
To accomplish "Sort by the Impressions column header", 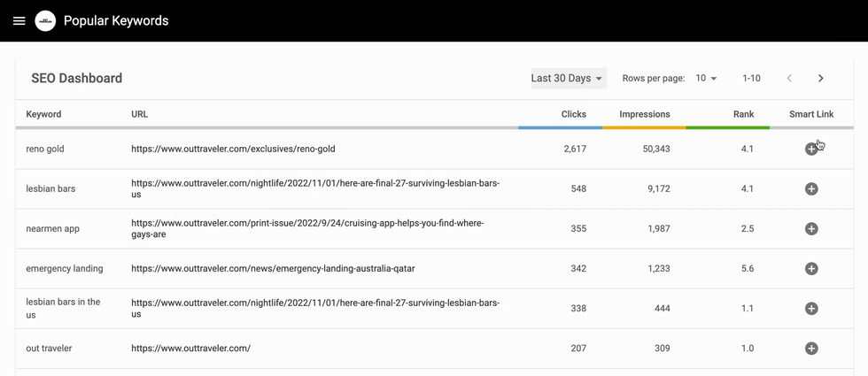I will coord(644,114).
